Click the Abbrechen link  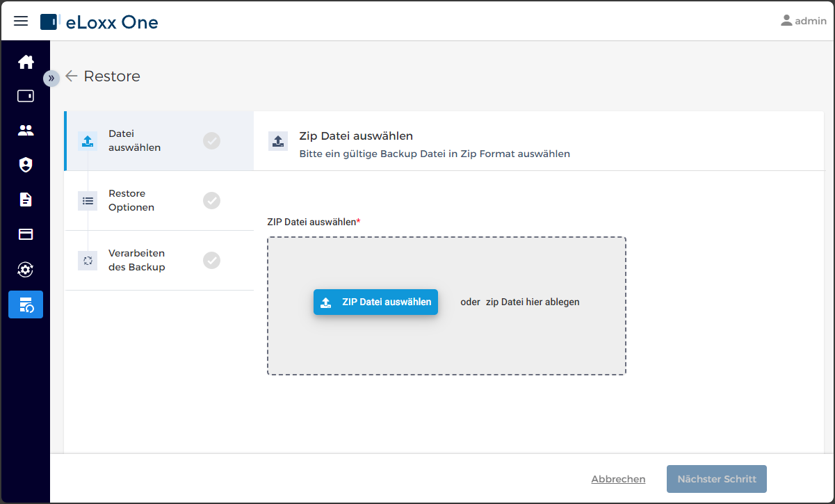[x=618, y=479]
